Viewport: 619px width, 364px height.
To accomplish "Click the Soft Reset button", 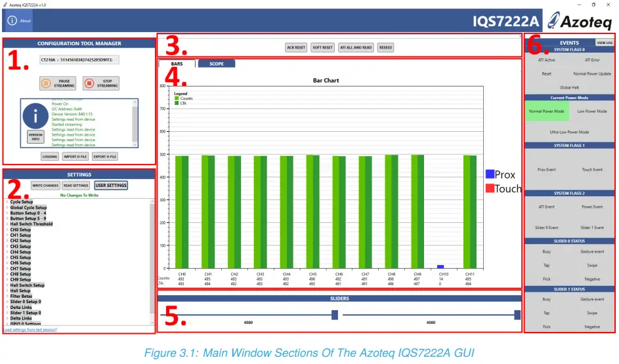I will [322, 47].
